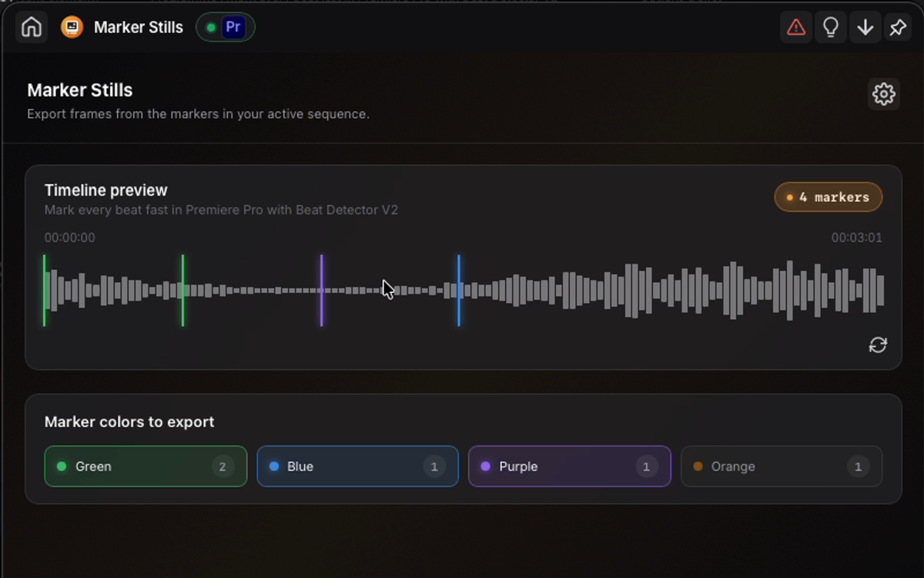Open the red warning triangle alert
The height and width of the screenshot is (578, 924).
pos(796,27)
